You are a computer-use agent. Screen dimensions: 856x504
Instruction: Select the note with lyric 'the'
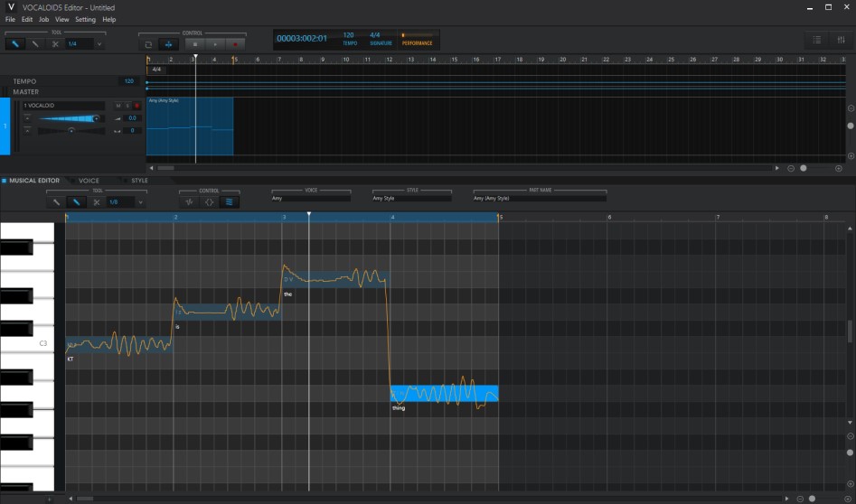335,279
